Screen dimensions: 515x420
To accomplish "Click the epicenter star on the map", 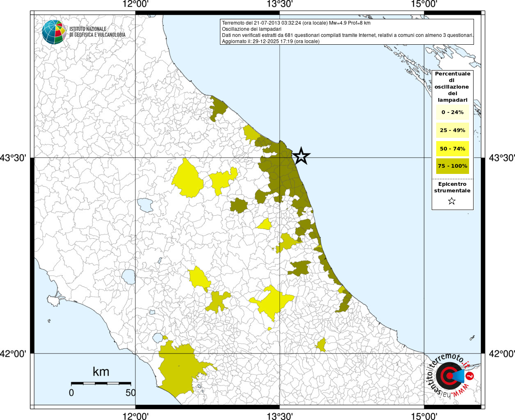I will 301,156.
